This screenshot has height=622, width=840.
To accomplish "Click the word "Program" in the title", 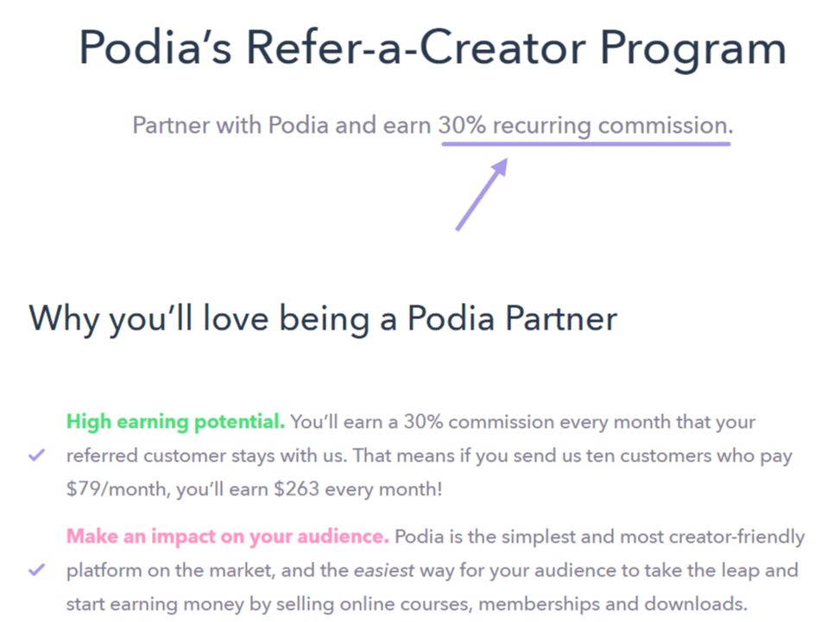I will [692, 49].
